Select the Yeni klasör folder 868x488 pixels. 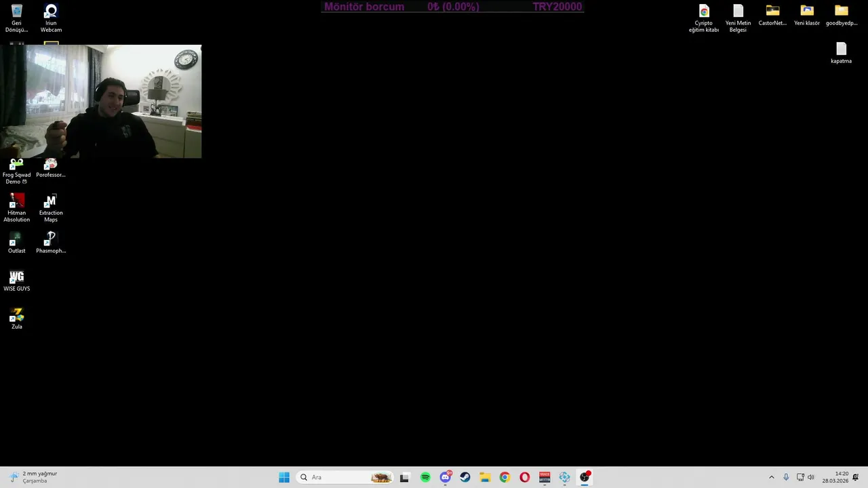pyautogui.click(x=807, y=15)
